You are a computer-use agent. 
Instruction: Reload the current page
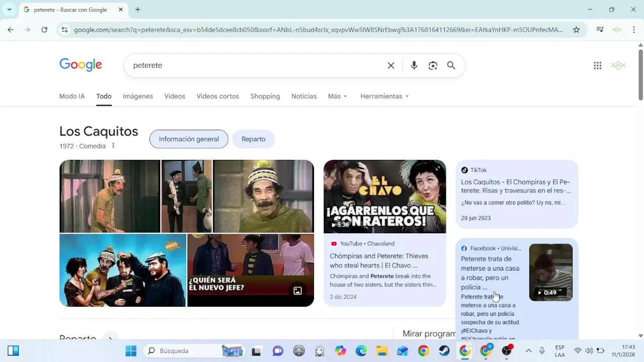[44, 30]
